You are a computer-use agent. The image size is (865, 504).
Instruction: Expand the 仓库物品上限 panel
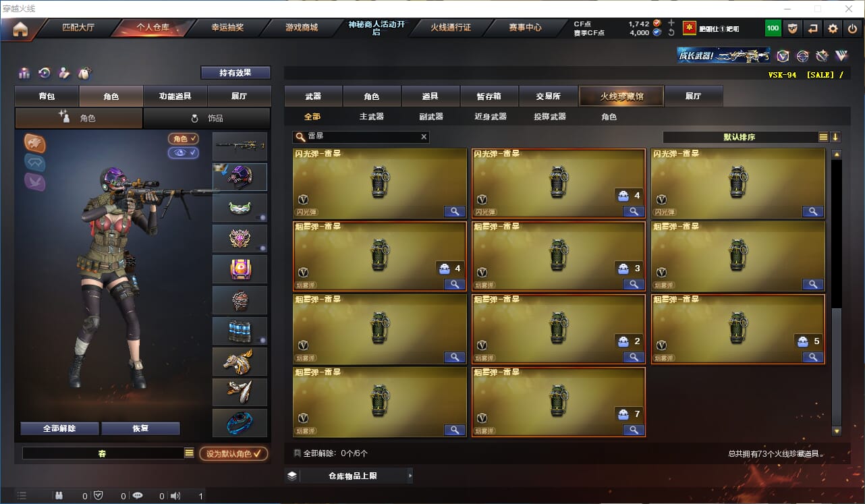[x=349, y=476]
